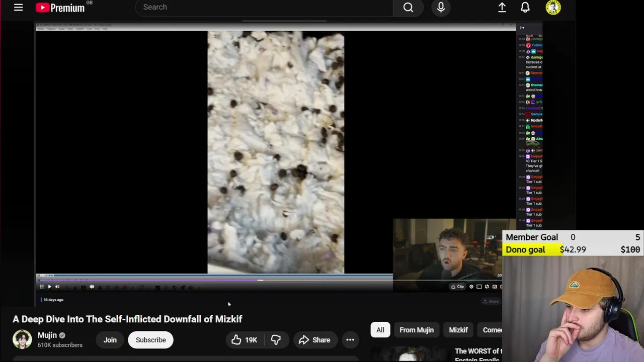This screenshot has width=644, height=362.
Task: Focus the YouTube Search field
Action: coord(264,7)
